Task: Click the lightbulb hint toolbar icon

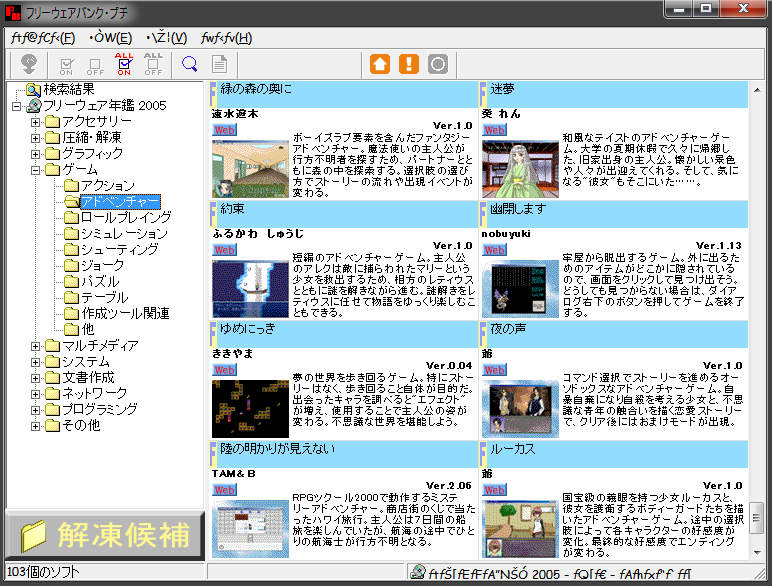Action: (x=29, y=64)
